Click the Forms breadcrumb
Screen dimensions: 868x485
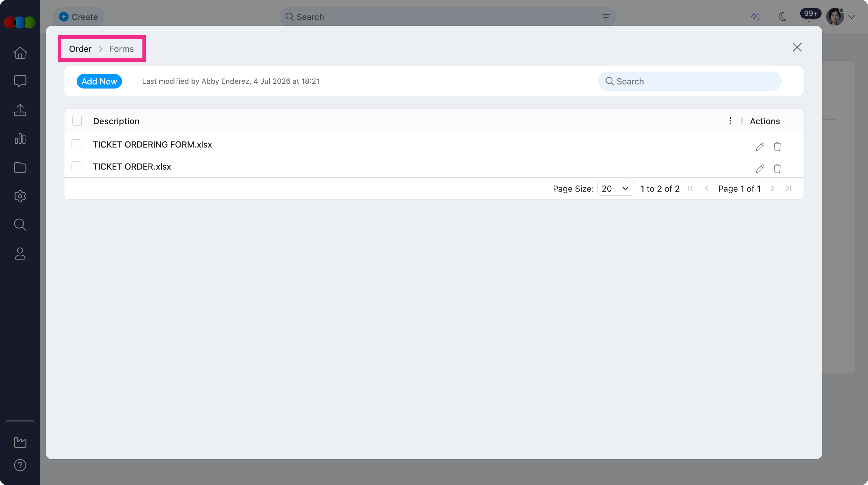tap(121, 49)
